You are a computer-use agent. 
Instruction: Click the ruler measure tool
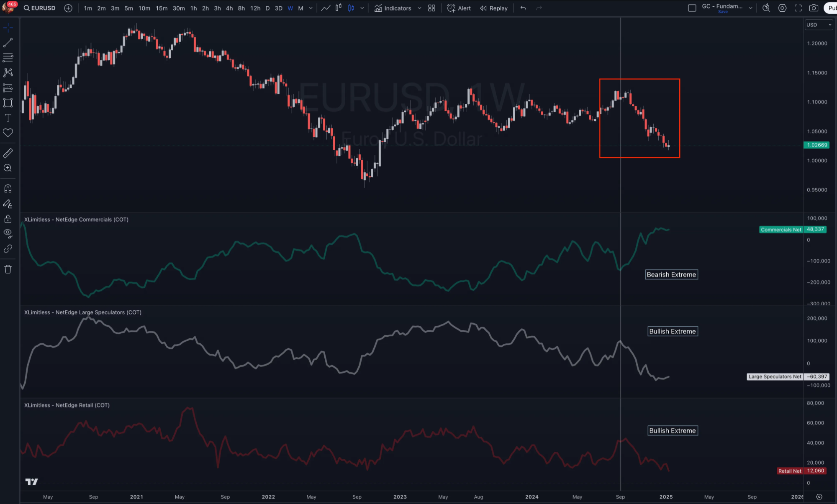click(8, 153)
